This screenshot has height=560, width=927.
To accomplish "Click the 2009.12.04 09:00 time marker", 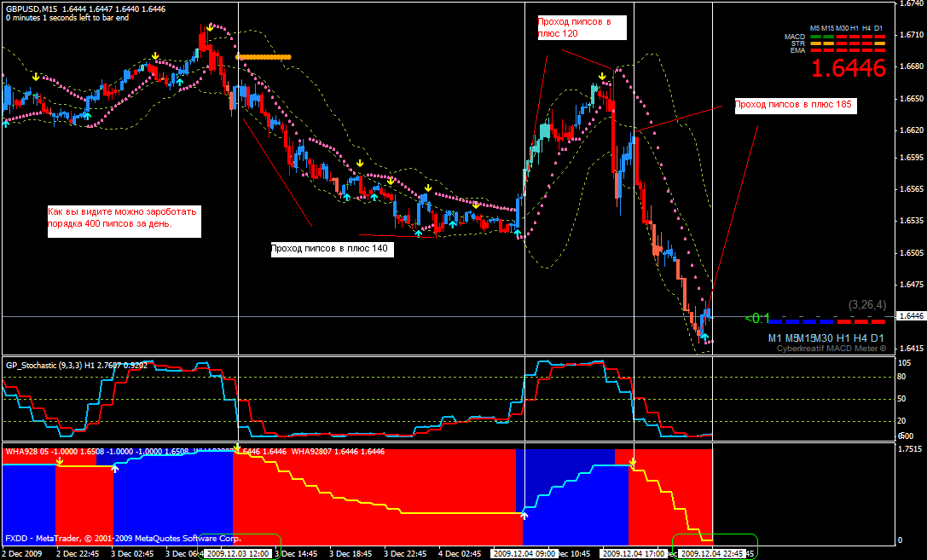I will click(x=525, y=553).
